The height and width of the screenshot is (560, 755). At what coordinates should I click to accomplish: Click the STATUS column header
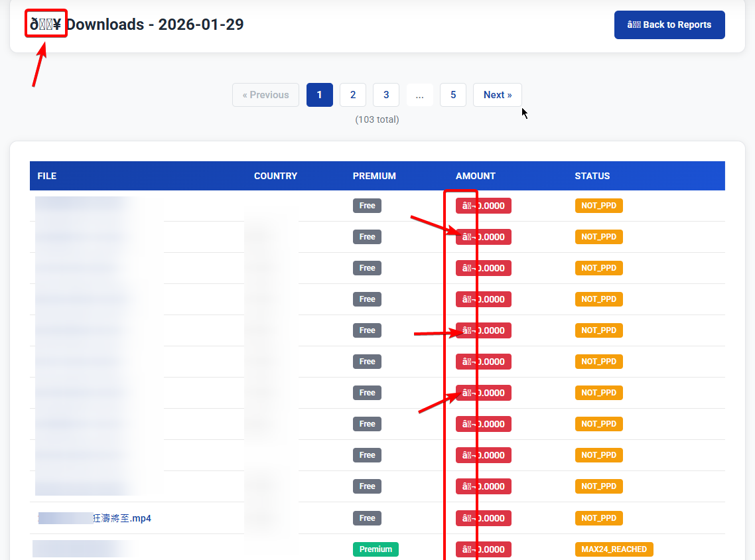[592, 176]
